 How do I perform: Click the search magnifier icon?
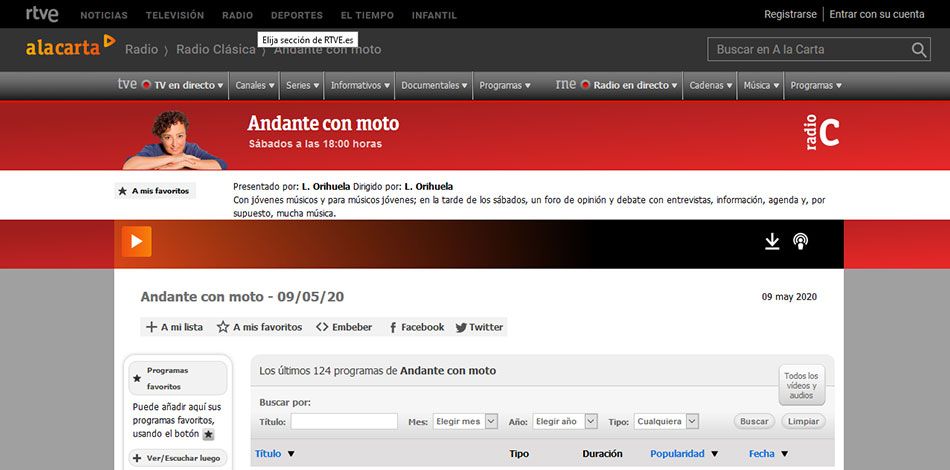click(x=919, y=50)
